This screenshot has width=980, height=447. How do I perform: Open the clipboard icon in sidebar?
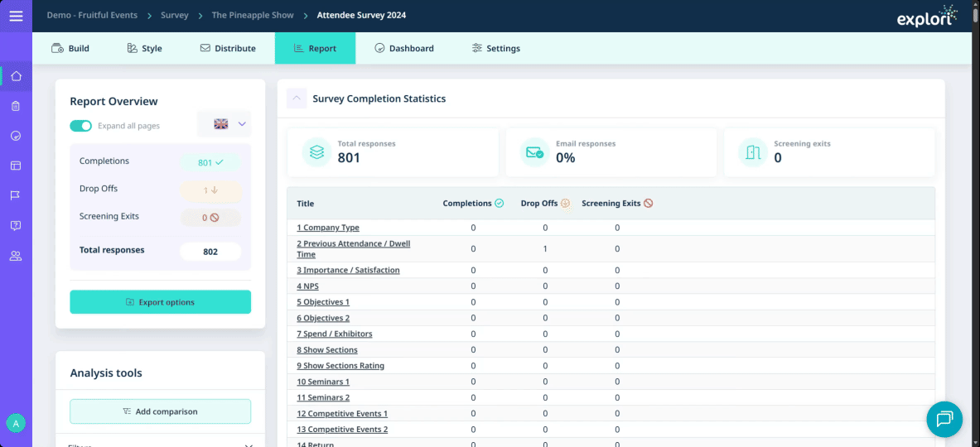pyautogui.click(x=16, y=106)
